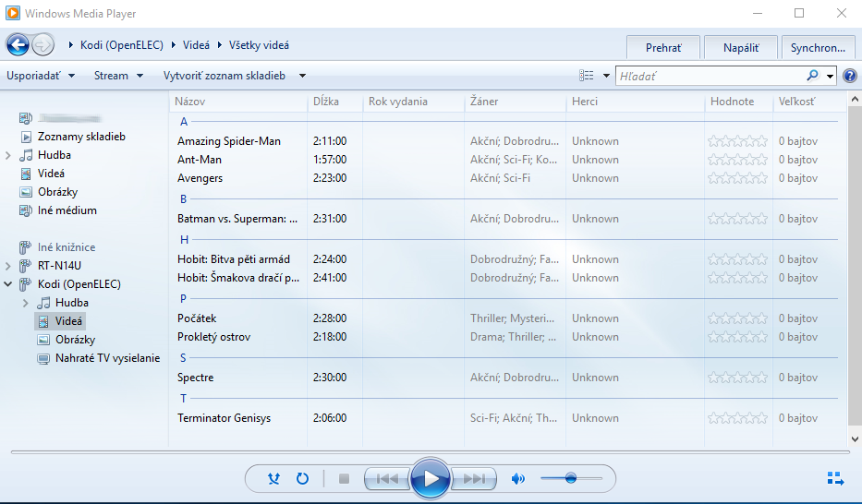Click Iné knižnice in the sidebar
862x504 pixels.
click(67, 247)
